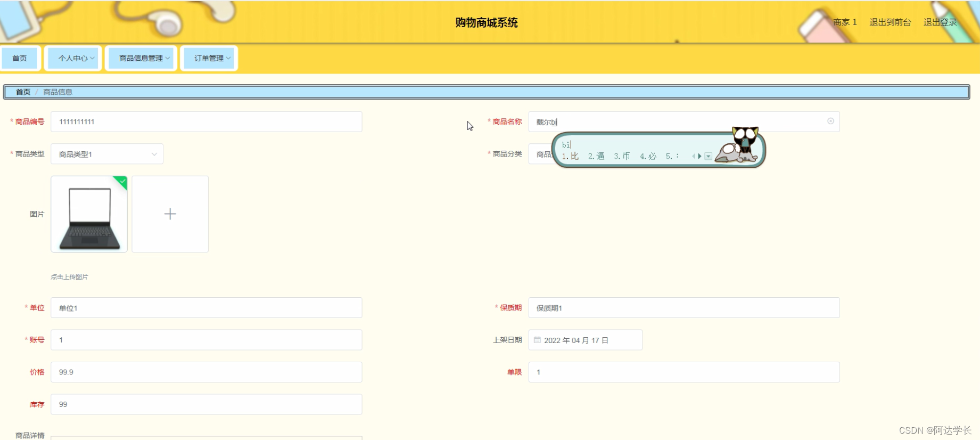Click 商品信息 in the breadcrumb
This screenshot has width=980, height=440.
pyautogui.click(x=57, y=92)
